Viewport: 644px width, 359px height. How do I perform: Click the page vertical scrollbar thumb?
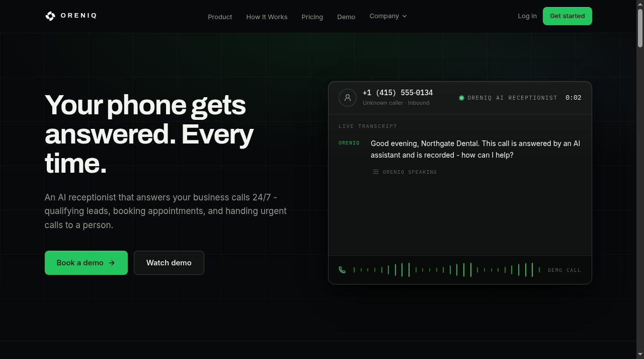(x=640, y=28)
